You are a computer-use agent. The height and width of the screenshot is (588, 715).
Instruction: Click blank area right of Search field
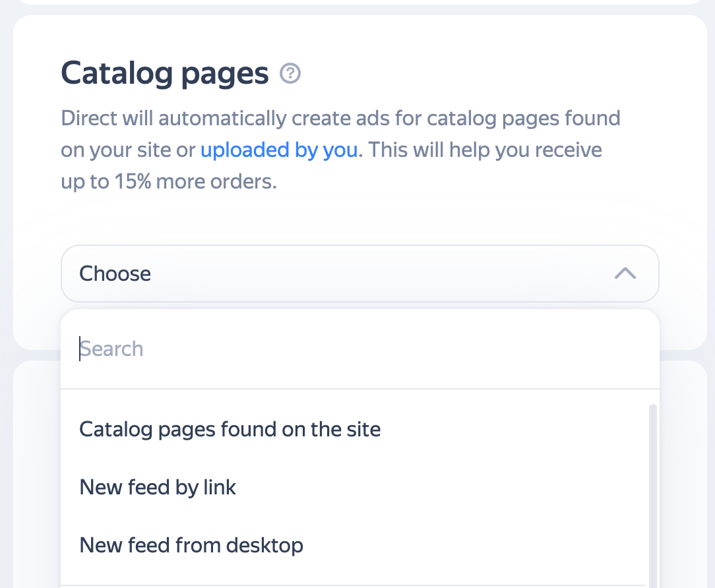(401, 349)
